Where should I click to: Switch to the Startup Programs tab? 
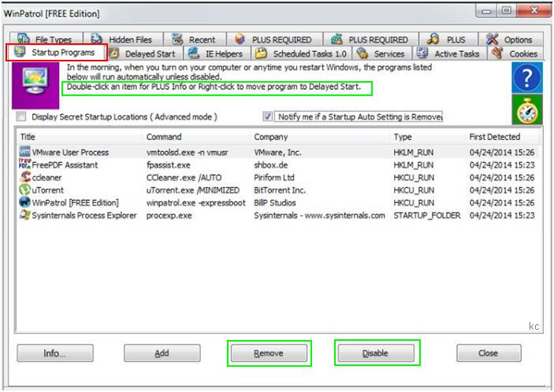point(57,53)
